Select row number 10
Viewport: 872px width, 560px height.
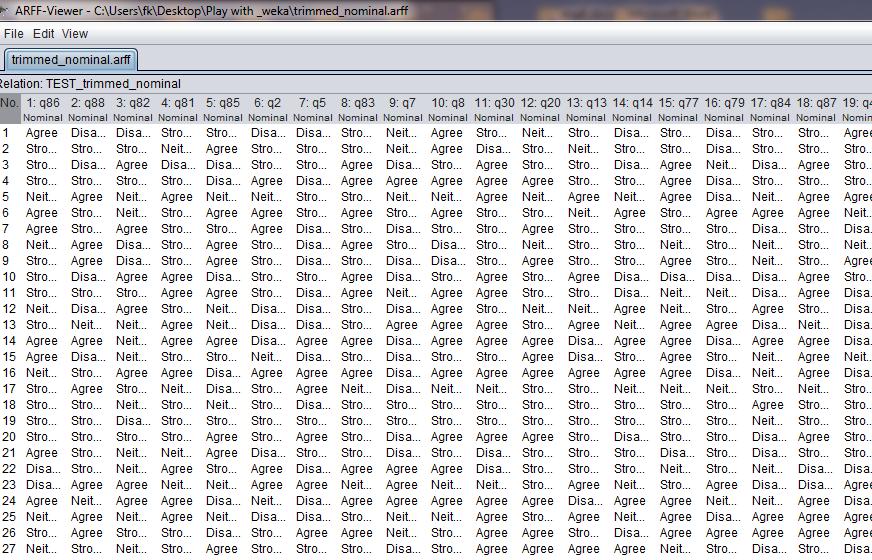click(x=9, y=277)
